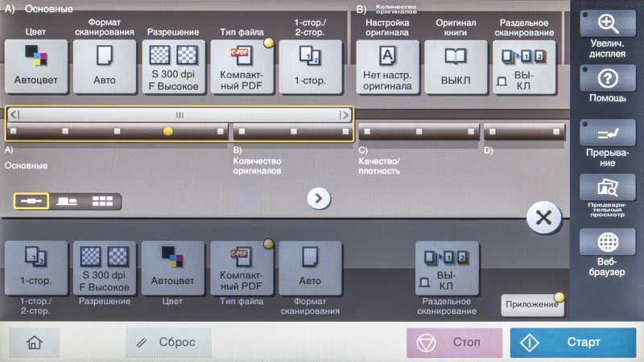644x362 pixels.
Task: Open Настройка оригинала button
Action: click(x=387, y=68)
